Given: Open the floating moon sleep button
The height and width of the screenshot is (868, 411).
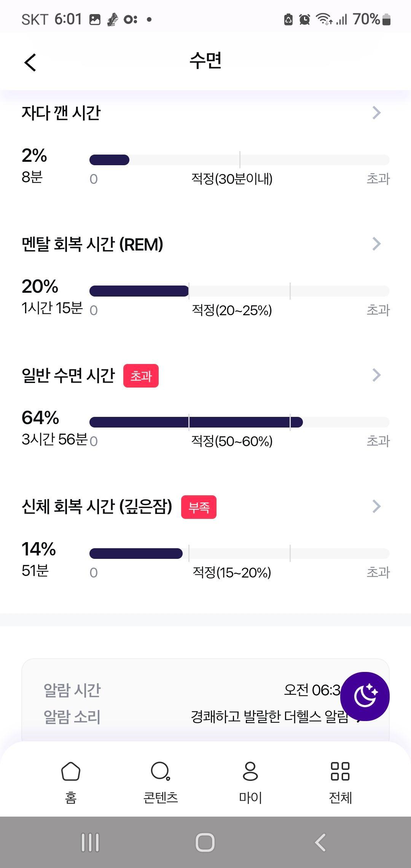Looking at the screenshot, I should click(365, 696).
